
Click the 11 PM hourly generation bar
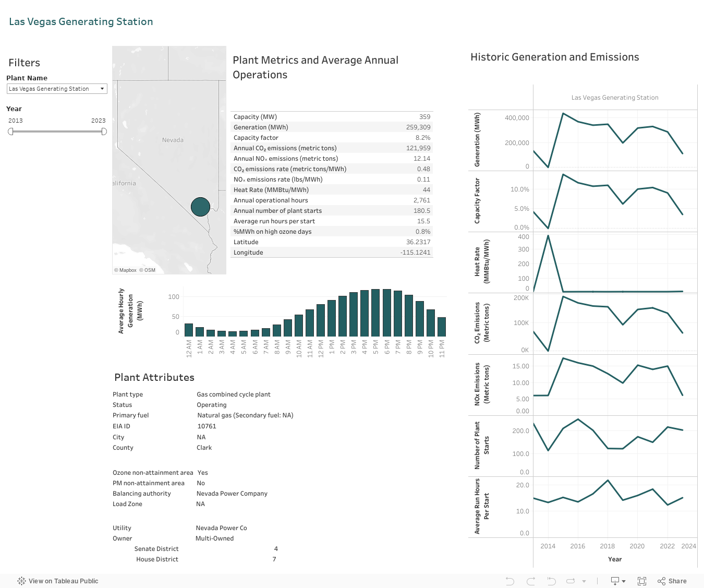tap(442, 327)
